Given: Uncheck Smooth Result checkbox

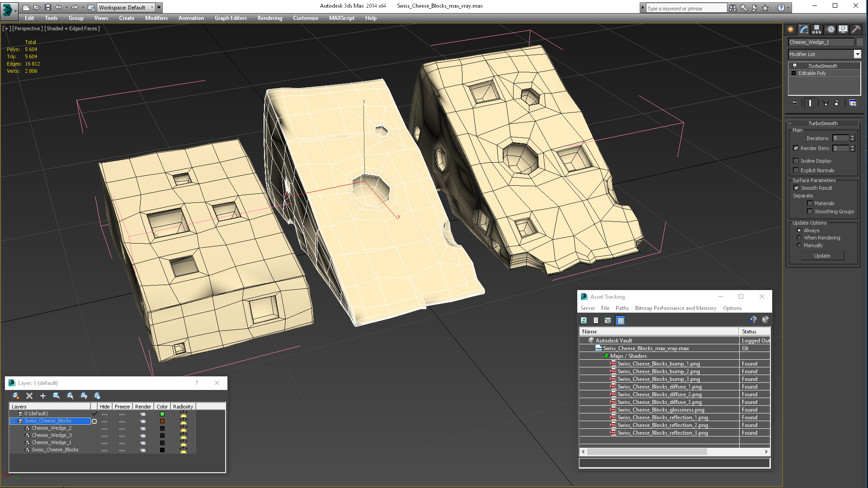Looking at the screenshot, I should click(796, 188).
